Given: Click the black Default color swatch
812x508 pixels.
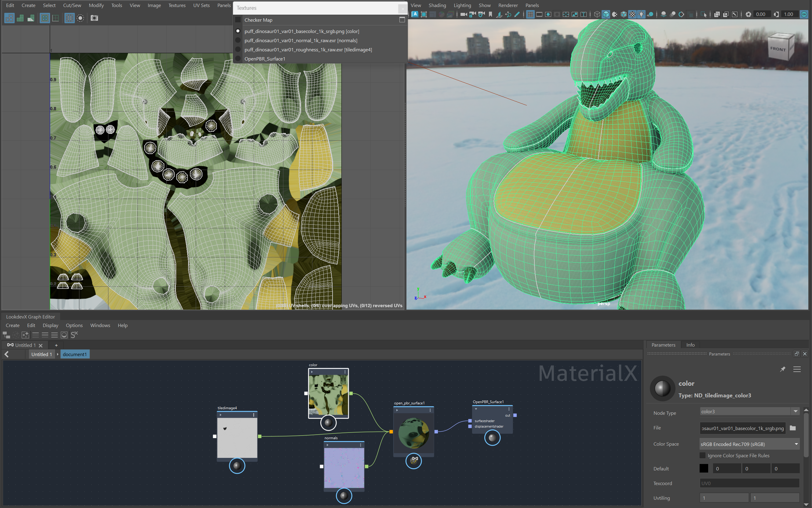Looking at the screenshot, I should 704,468.
